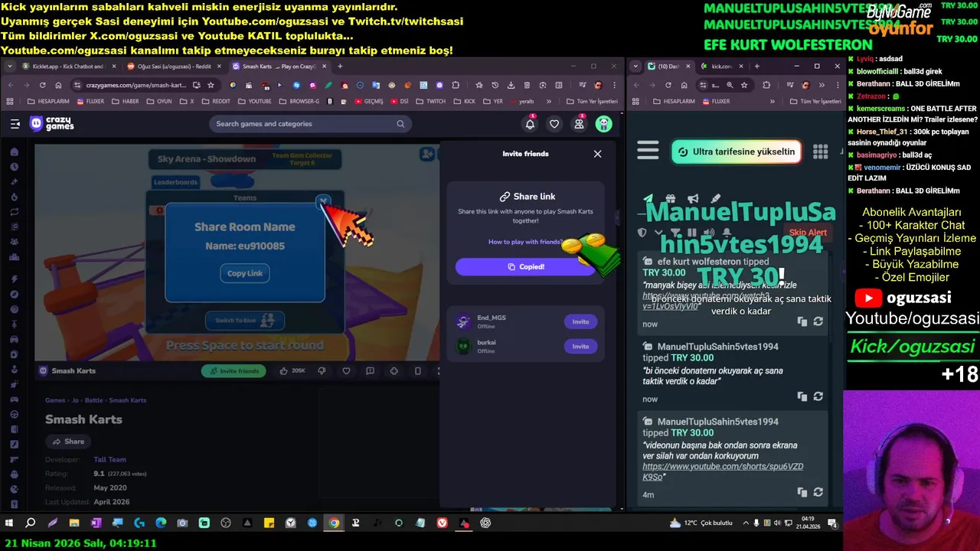This screenshot has height=551, width=980.
Task: Open the game bar crosshair icon
Action: pos(394,371)
